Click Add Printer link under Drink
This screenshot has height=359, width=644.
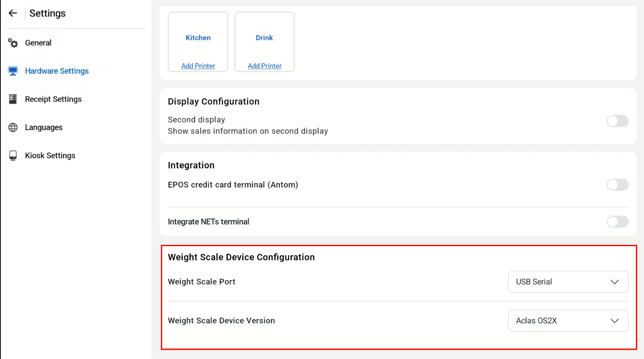click(x=265, y=66)
